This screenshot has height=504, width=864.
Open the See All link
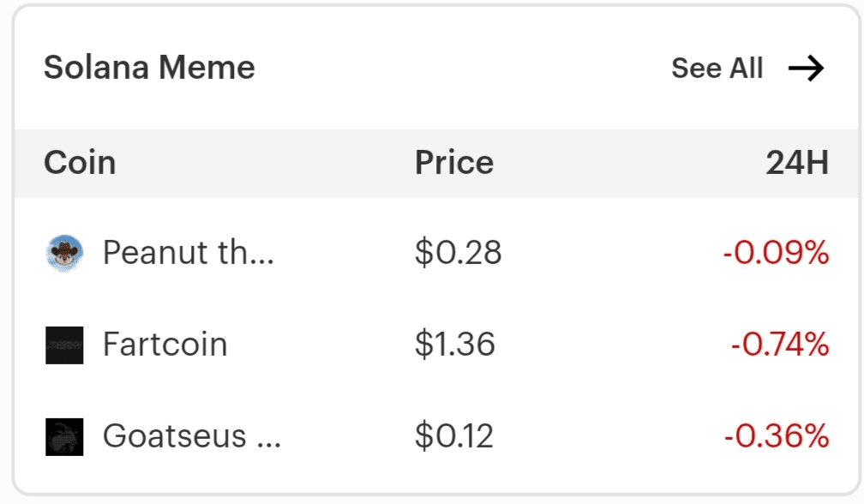(717, 69)
